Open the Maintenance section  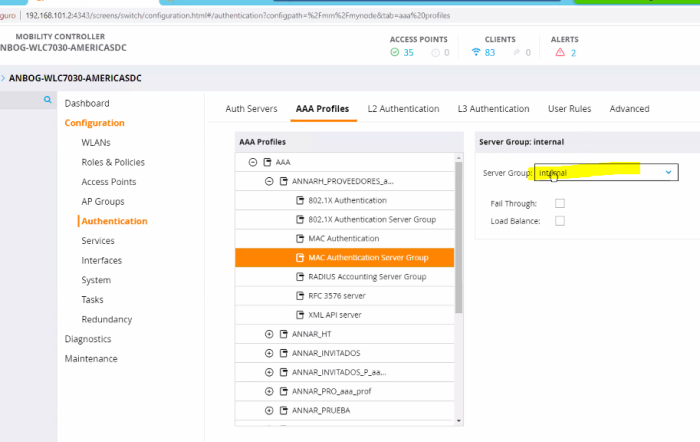click(91, 359)
